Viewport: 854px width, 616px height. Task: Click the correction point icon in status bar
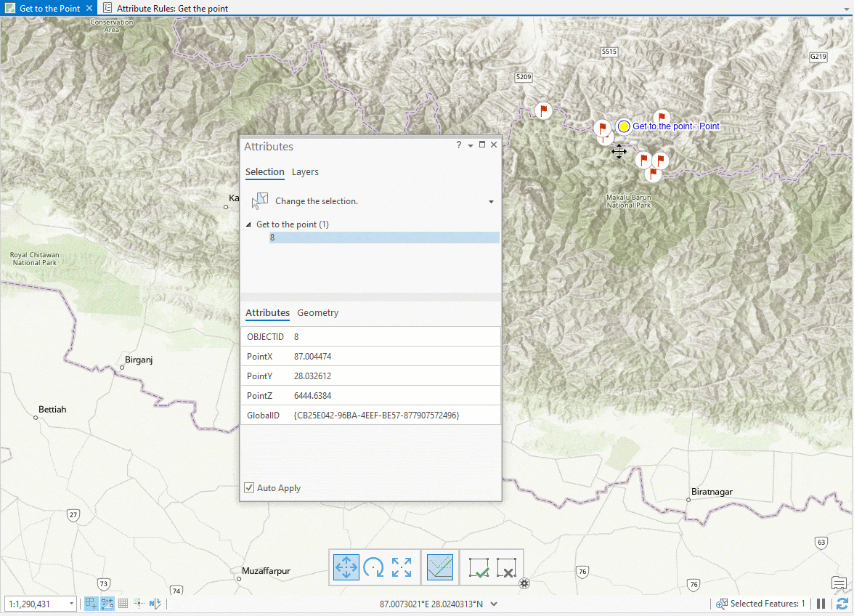pyautogui.click(x=139, y=604)
